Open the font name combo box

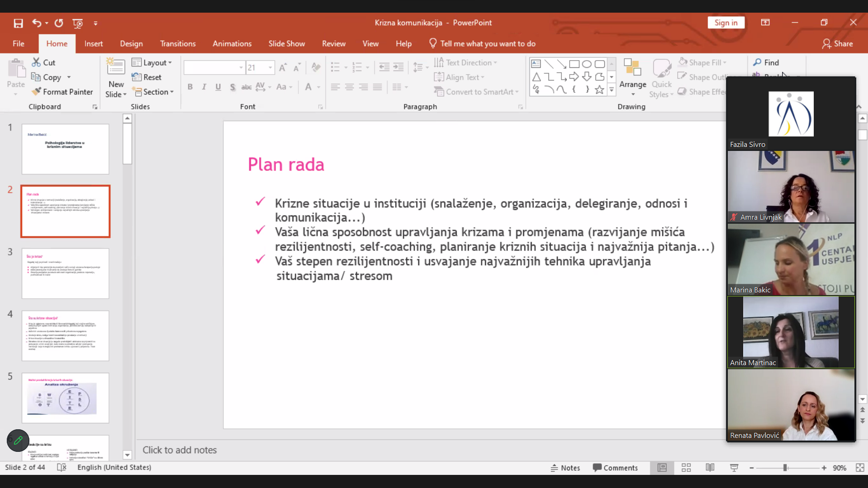214,68
